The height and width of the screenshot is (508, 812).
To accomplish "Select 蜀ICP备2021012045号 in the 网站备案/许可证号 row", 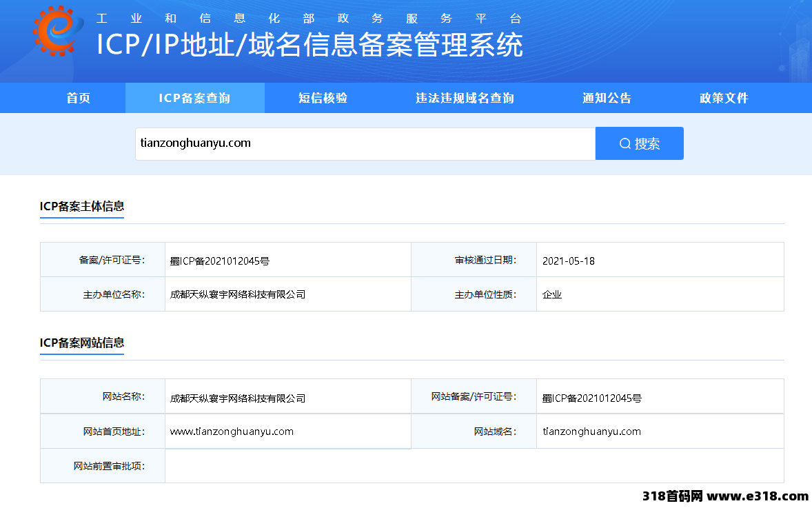I will tap(592, 398).
